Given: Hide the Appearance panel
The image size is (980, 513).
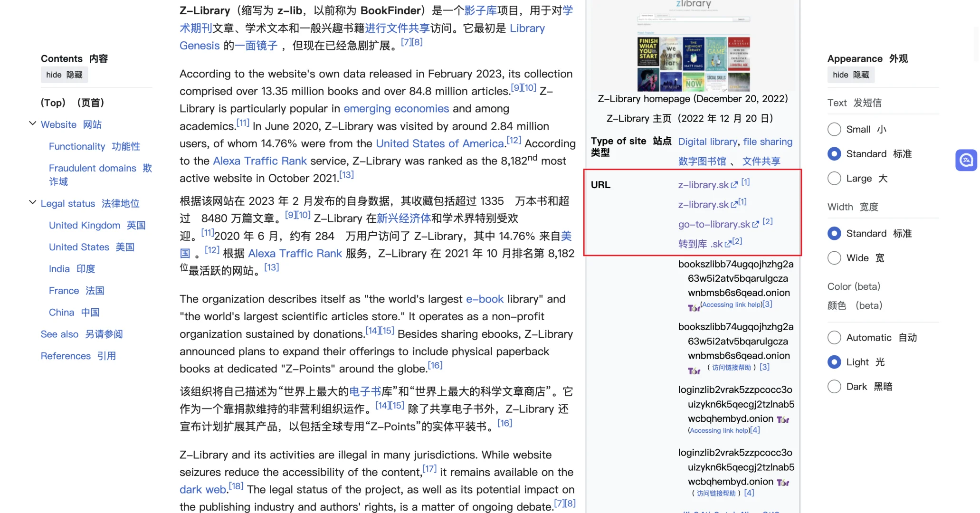Looking at the screenshot, I should coord(851,75).
